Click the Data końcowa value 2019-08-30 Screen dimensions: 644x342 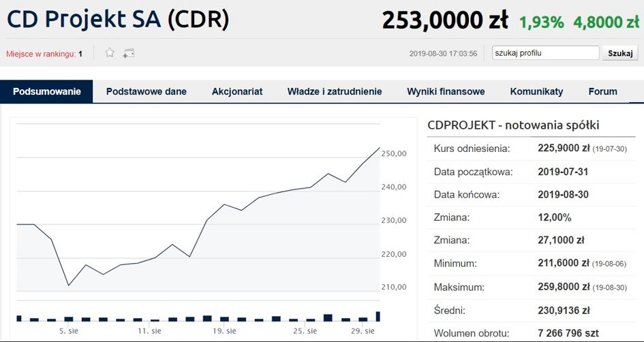(x=563, y=195)
